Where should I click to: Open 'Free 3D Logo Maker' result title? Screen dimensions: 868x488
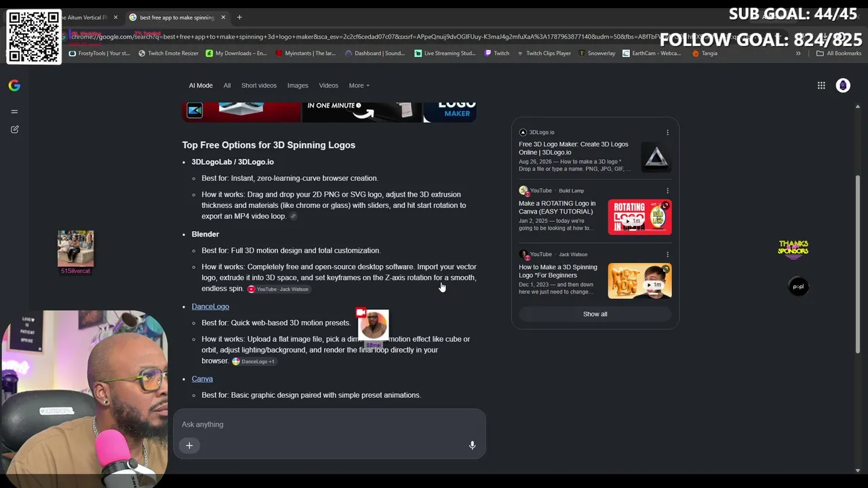574,148
